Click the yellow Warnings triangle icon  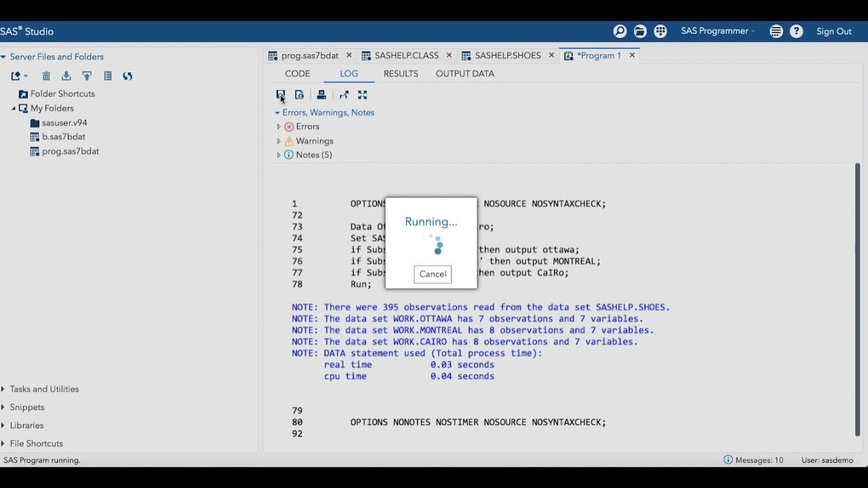pos(289,141)
